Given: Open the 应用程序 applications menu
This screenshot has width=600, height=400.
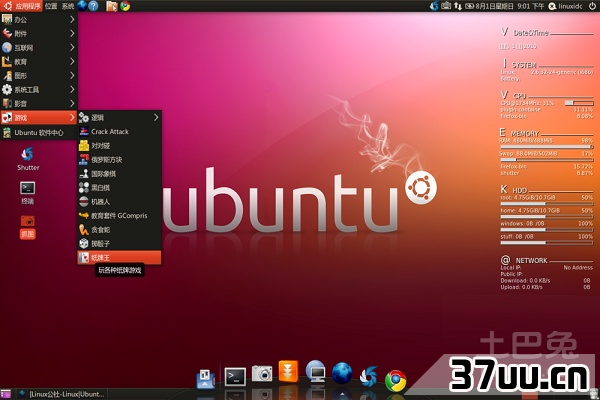Looking at the screenshot, I should pyautogui.click(x=22, y=6).
